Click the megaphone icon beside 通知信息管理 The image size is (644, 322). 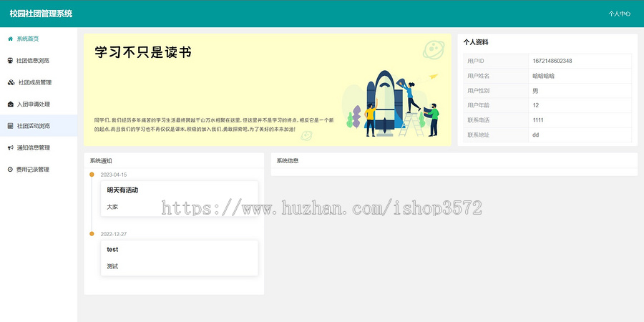point(11,148)
